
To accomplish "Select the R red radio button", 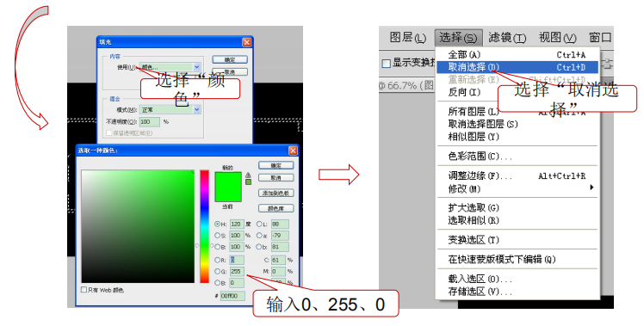I will pos(217,260).
